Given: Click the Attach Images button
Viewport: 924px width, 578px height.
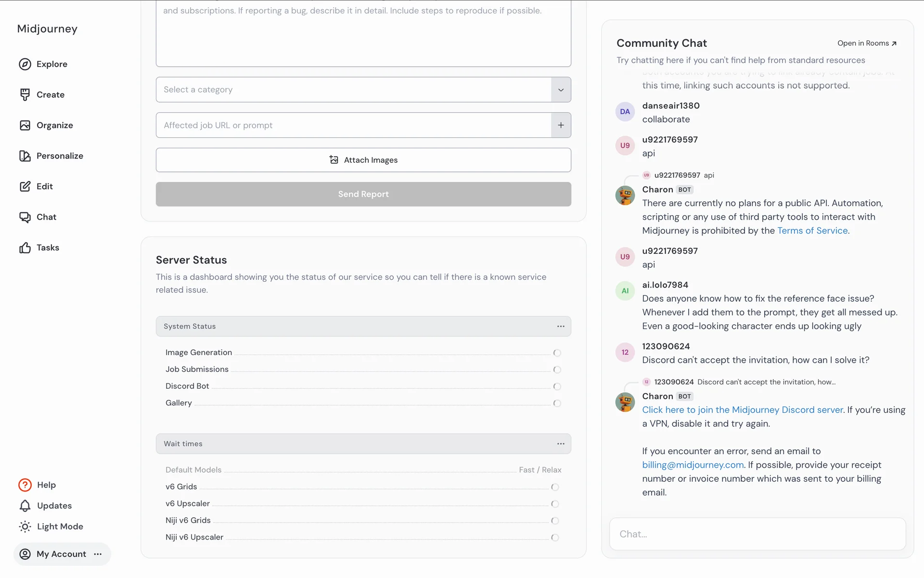Looking at the screenshot, I should (x=363, y=160).
